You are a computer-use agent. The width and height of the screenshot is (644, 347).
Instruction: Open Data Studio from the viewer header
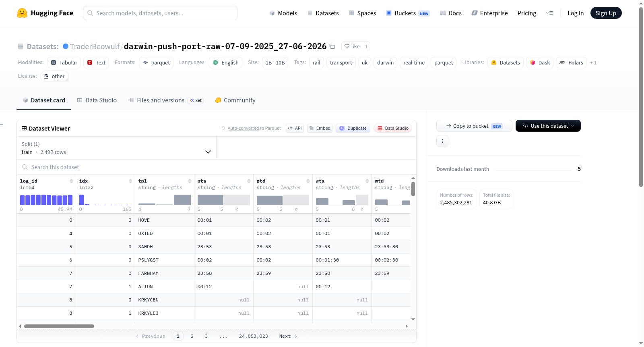393,128
